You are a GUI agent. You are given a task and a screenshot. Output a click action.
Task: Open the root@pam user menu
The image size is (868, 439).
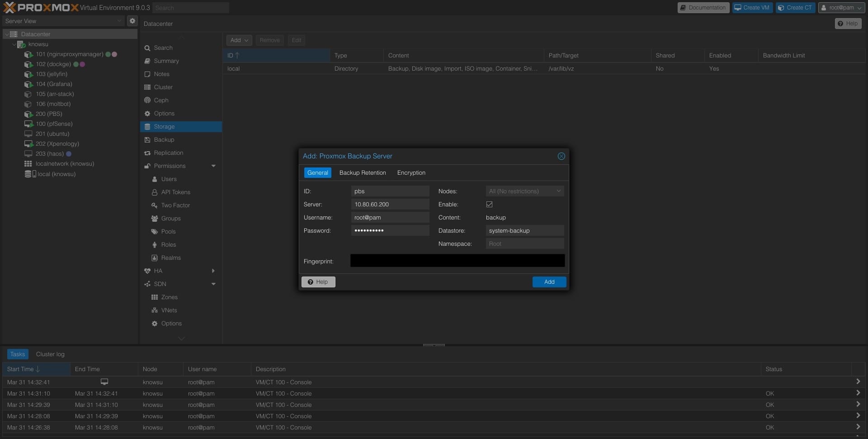841,8
